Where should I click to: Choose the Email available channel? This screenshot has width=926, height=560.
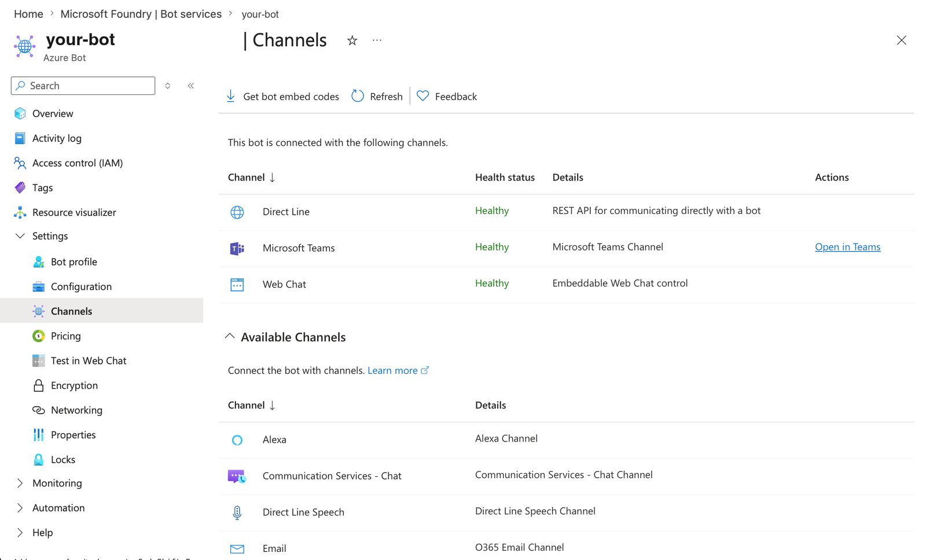tap(274, 548)
